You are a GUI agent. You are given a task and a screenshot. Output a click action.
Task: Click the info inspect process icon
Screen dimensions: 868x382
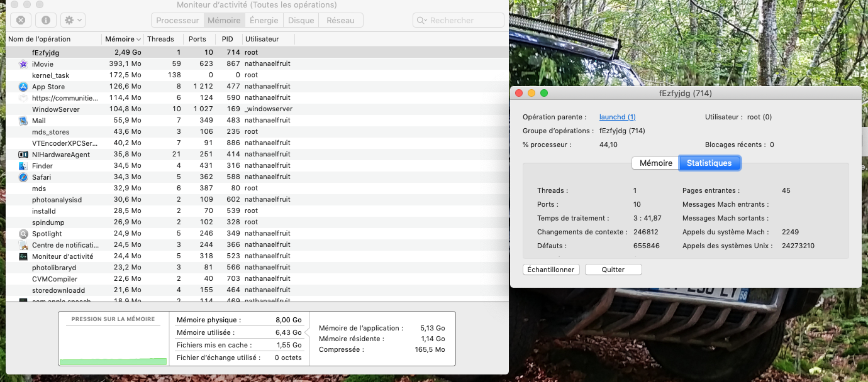[45, 20]
